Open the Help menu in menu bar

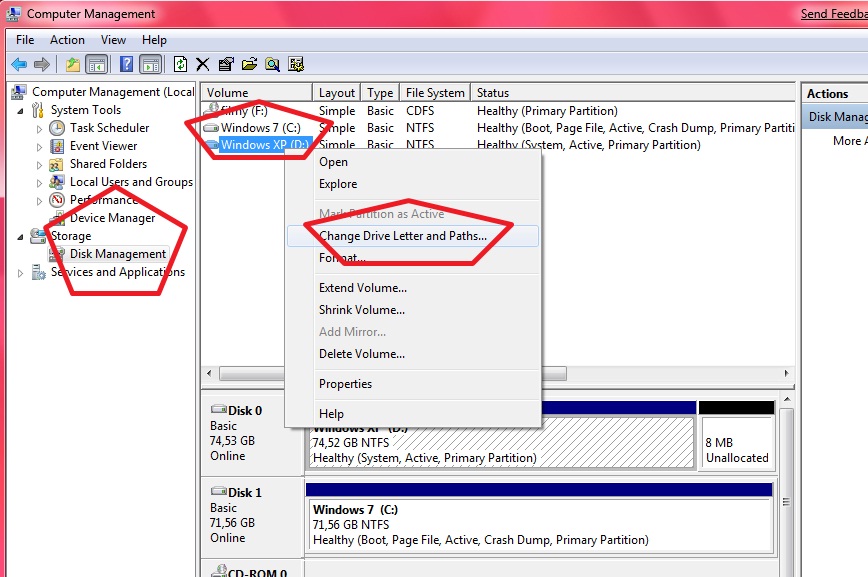pyautogui.click(x=154, y=40)
